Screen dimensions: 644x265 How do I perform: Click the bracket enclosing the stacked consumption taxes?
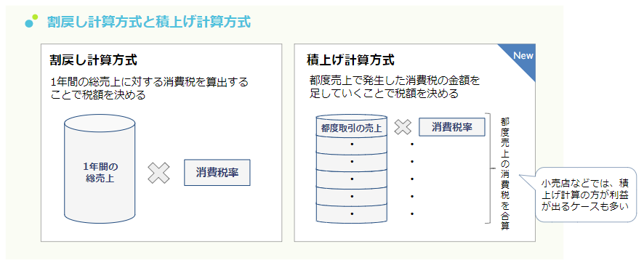[x=488, y=168]
